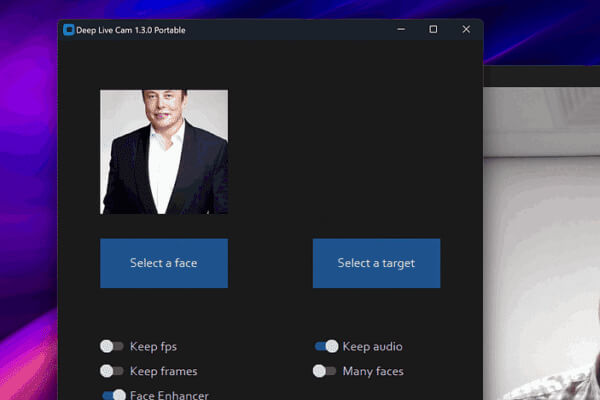Click the source face thumbnail image
The width and height of the screenshot is (600, 400).
[x=164, y=152]
